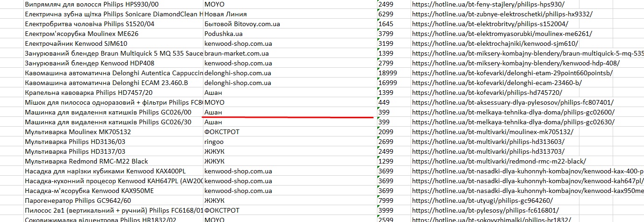Select Пилосос 2в1 Philips FC6168/01 cell

click(113, 210)
